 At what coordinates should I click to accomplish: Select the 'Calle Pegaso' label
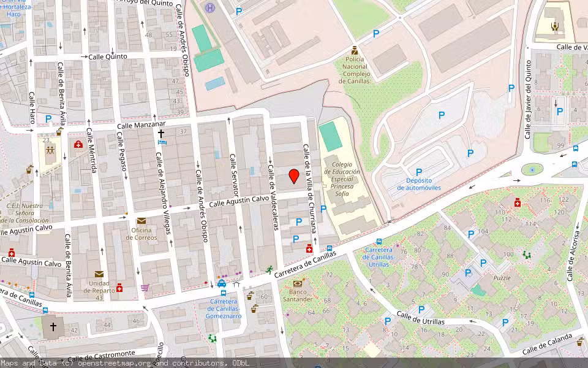point(122,151)
